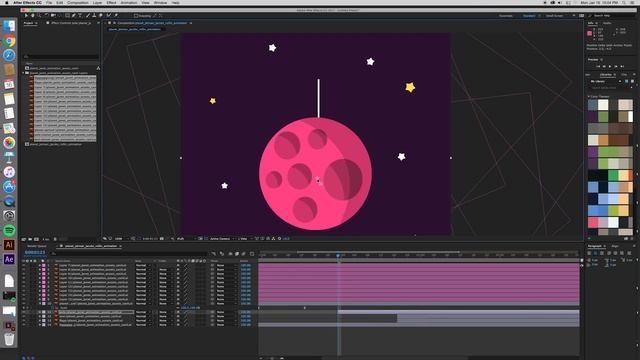Screen dimensions: 640x360
Task: Open the Animation menu
Action: coord(129,2)
